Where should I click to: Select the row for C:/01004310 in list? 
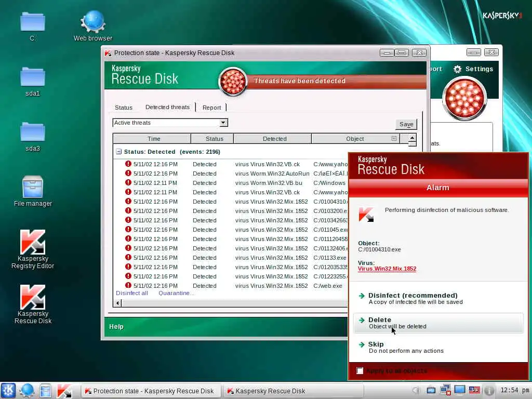[x=231, y=202]
